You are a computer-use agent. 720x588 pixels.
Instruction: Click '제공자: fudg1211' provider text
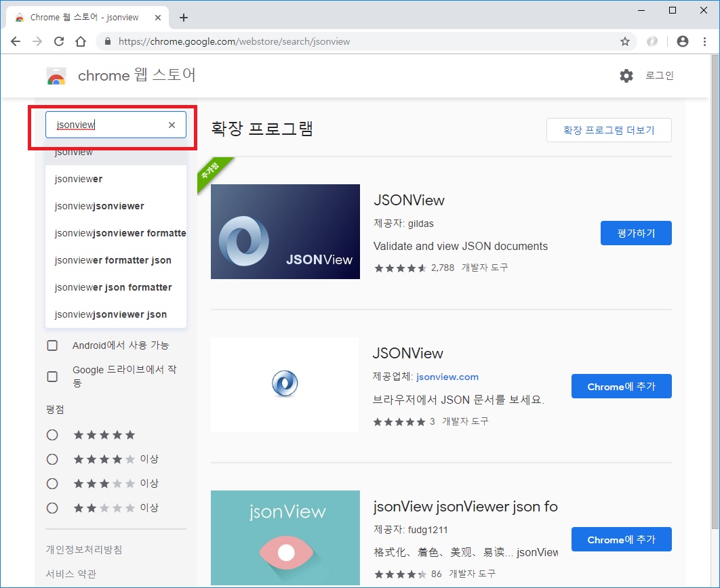[411, 530]
